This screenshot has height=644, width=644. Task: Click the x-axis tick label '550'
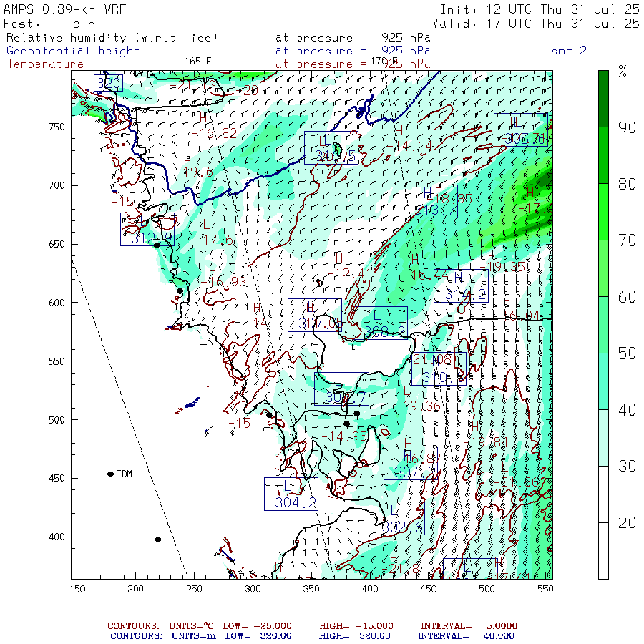coord(545,589)
